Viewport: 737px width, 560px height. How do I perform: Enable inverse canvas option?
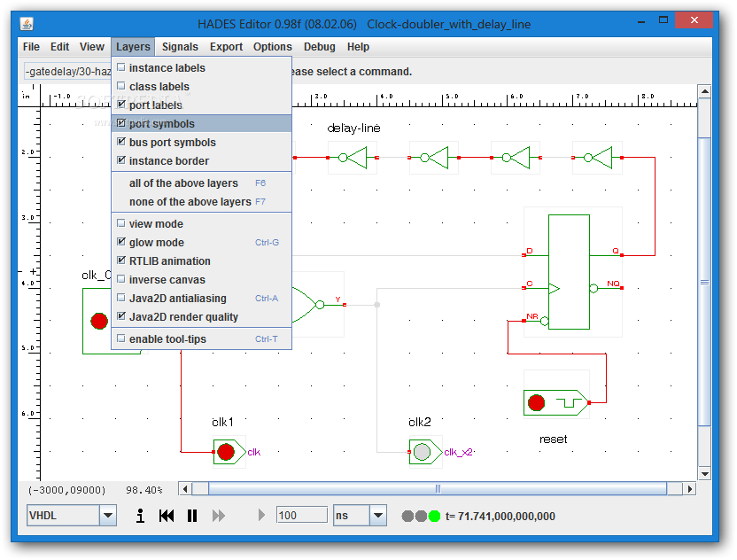tap(202, 280)
